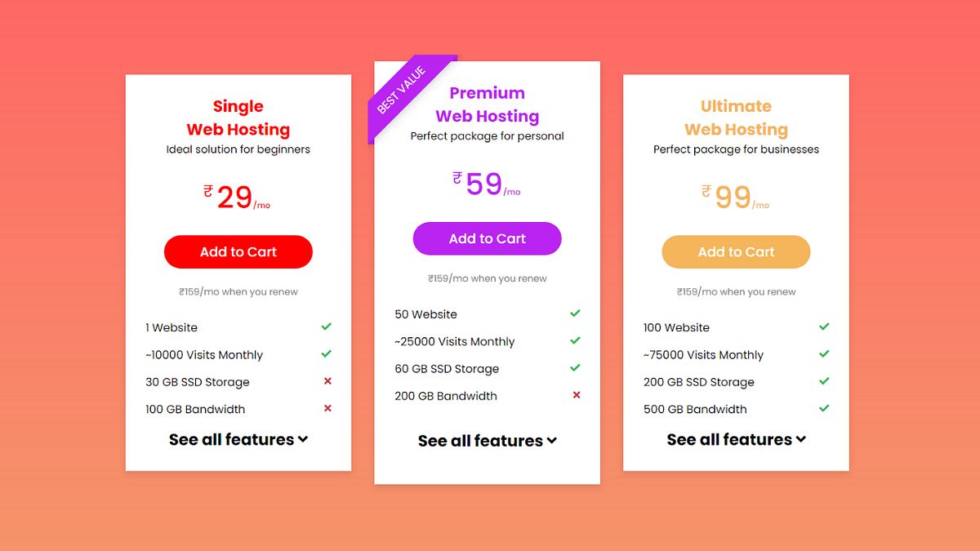Screen dimensions: 980x551
Task: Add Single Web Hosting to cart
Action: [238, 251]
